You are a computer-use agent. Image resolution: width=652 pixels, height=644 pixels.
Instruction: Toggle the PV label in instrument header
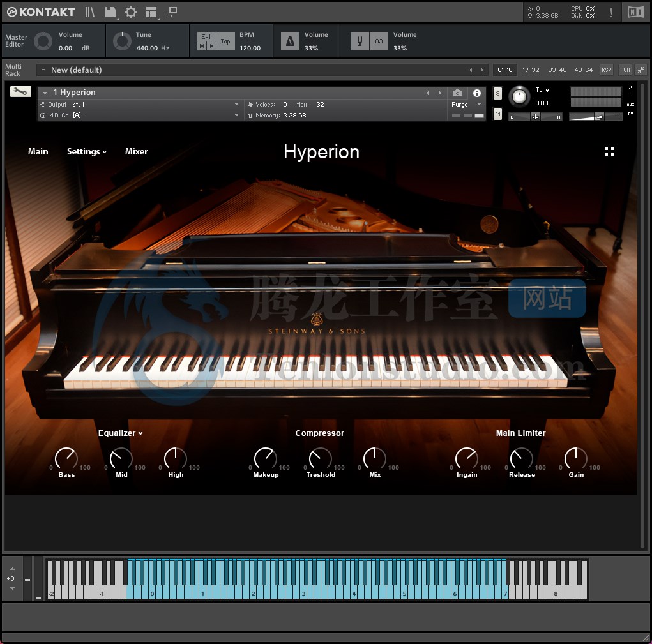(x=630, y=114)
